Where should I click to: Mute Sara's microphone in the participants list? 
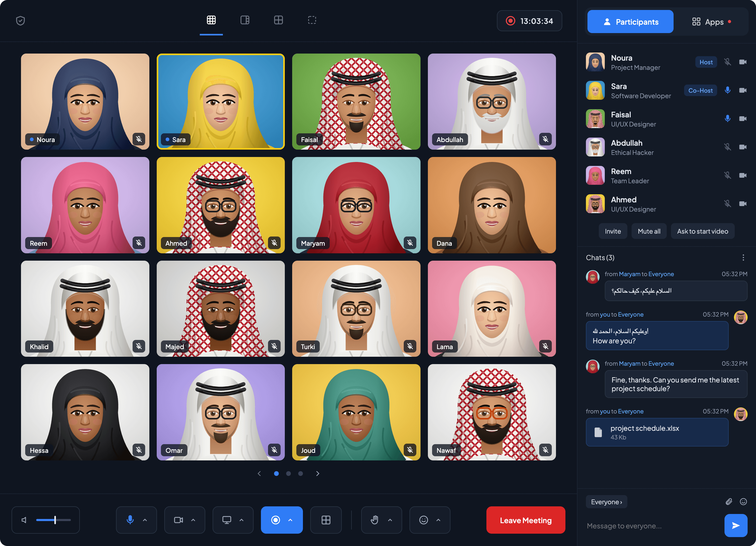pos(727,90)
